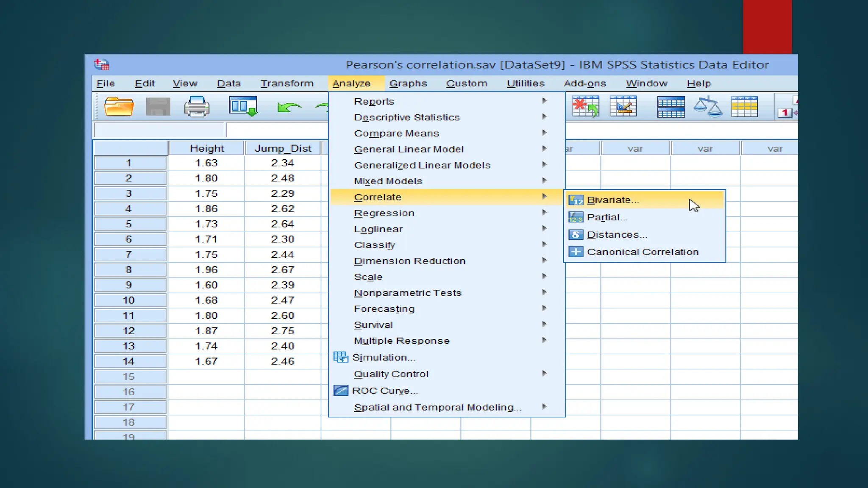This screenshot has width=868, height=488.
Task: Launch ROC Curve dialog
Action: 384,391
